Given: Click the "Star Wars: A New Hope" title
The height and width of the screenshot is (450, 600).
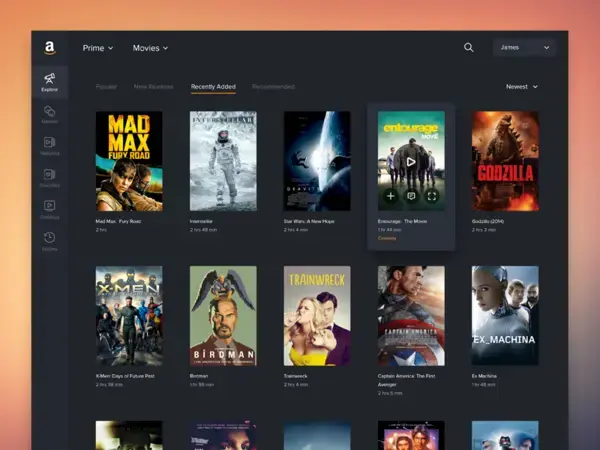Looking at the screenshot, I should tap(309, 221).
